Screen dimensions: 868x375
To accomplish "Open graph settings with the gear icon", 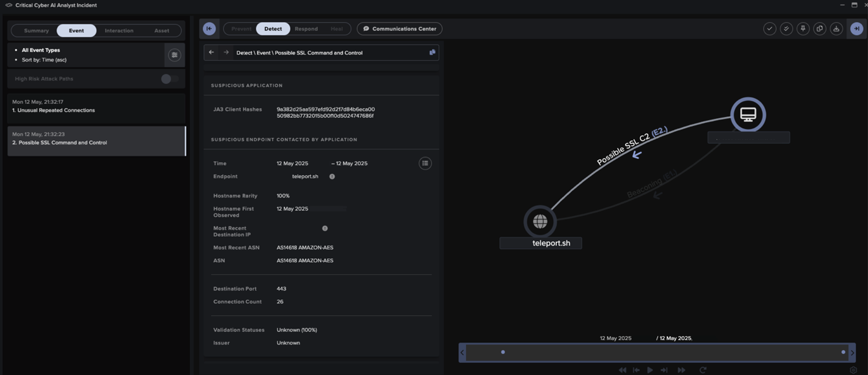I will 854,369.
